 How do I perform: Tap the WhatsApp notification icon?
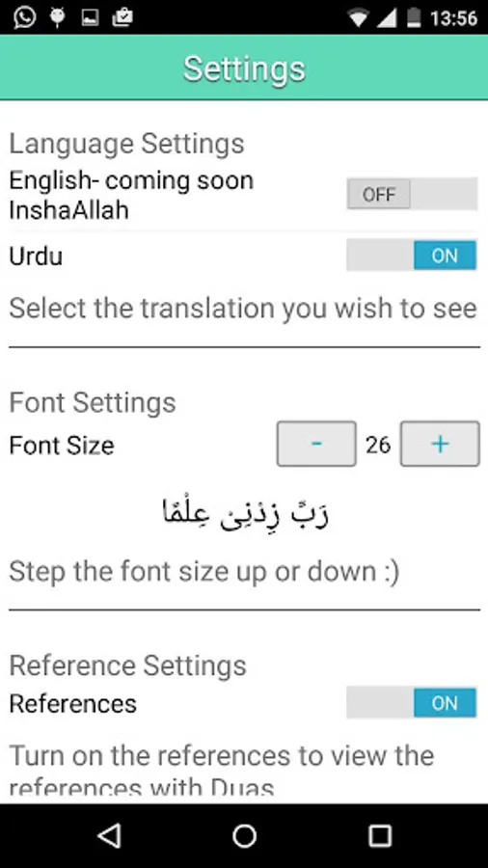coord(24,17)
